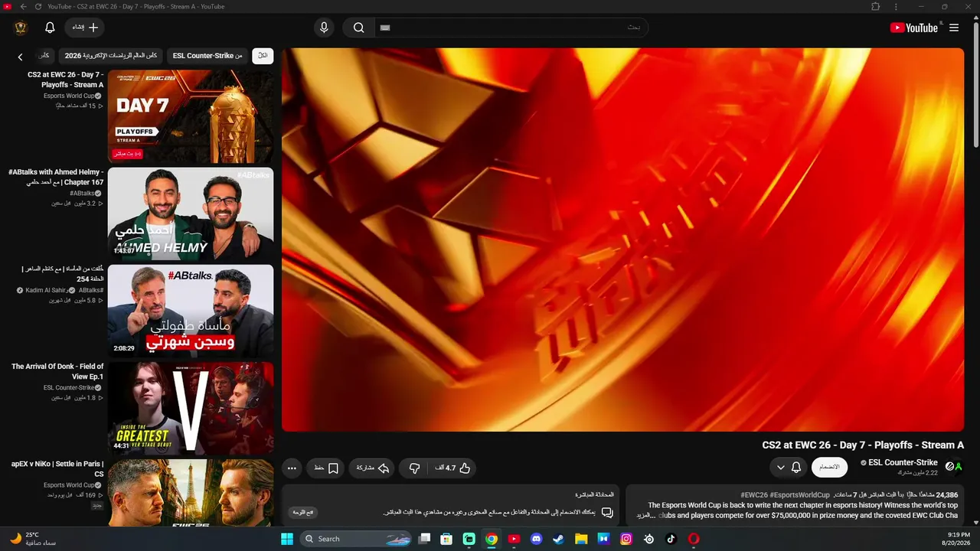
Task: Reload the page with the refresh icon
Action: click(38, 6)
